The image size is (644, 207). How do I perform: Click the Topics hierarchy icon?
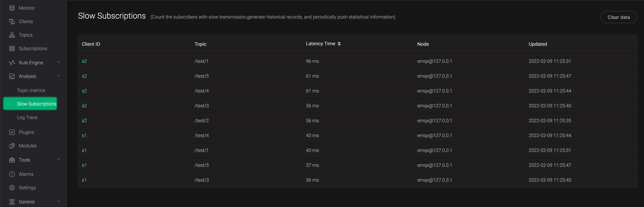(x=12, y=35)
